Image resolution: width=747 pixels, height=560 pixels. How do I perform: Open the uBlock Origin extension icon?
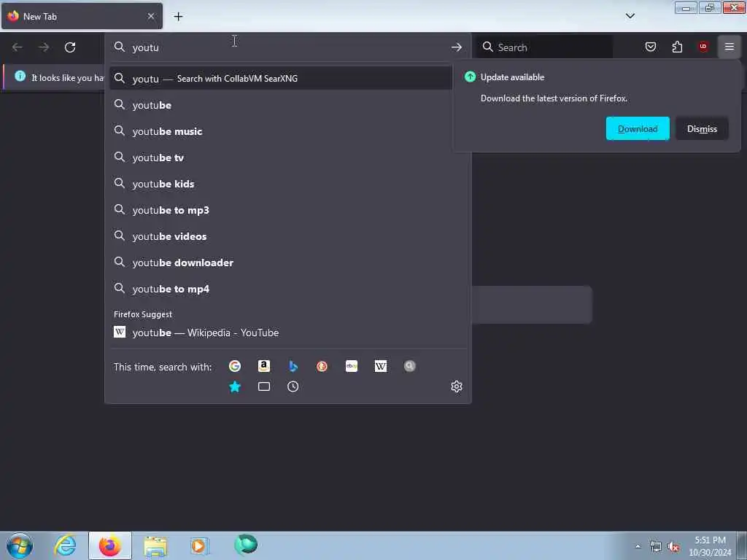pyautogui.click(x=703, y=47)
